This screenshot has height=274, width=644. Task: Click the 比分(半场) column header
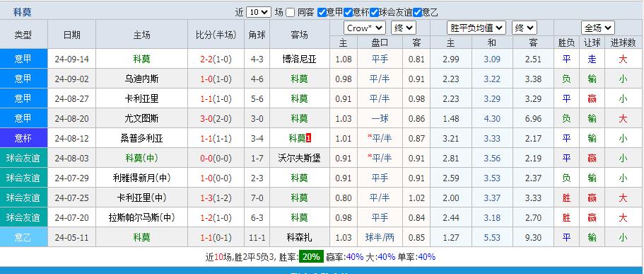point(216,35)
